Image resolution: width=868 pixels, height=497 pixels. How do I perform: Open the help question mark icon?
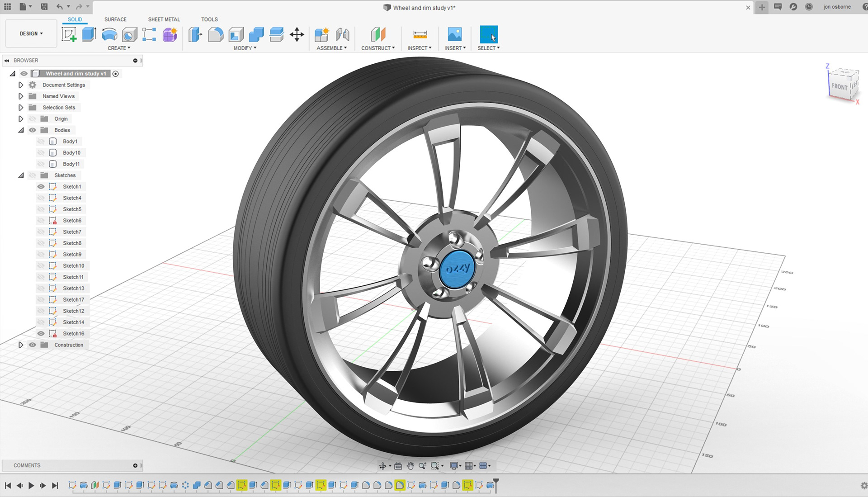pos(865,7)
